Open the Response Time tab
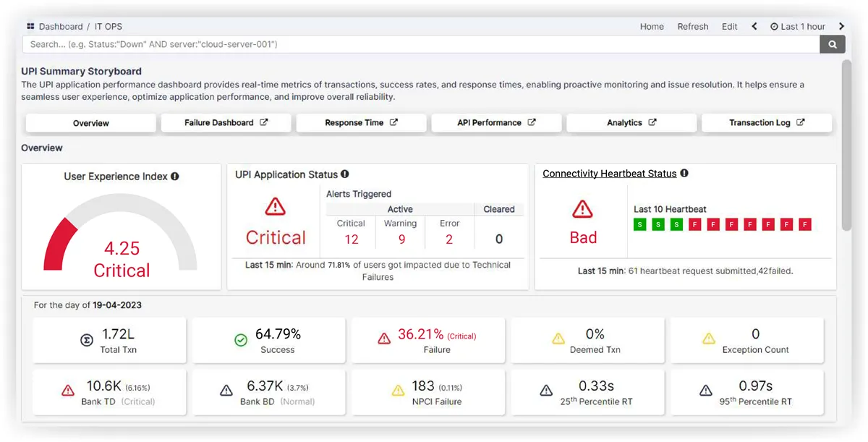The width and height of the screenshot is (868, 442). point(361,123)
